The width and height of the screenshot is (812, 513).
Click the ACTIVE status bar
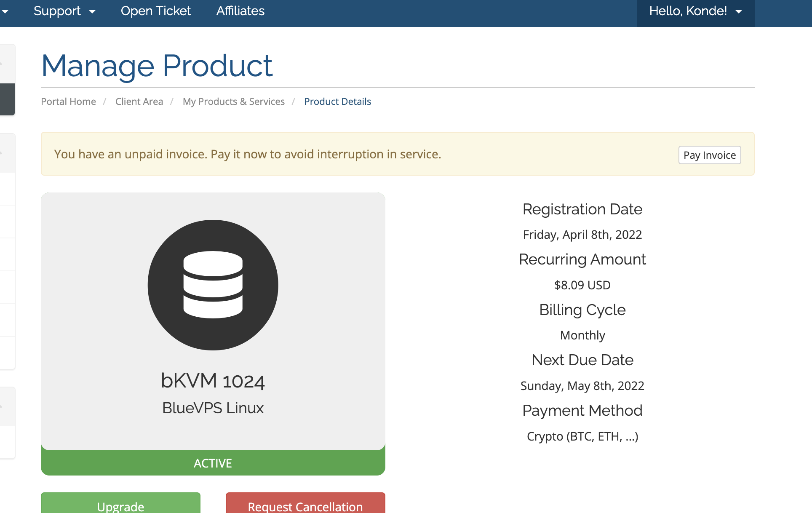pyautogui.click(x=213, y=463)
